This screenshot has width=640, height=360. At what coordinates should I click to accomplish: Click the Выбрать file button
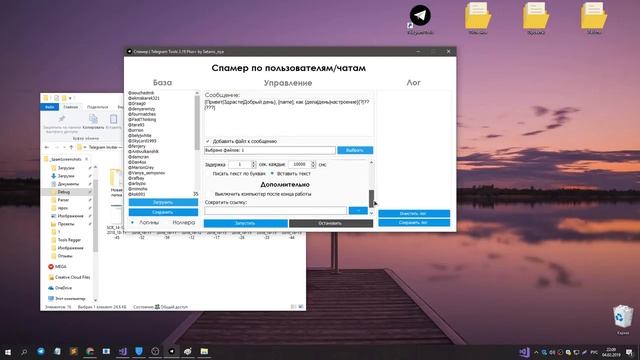[355, 150]
